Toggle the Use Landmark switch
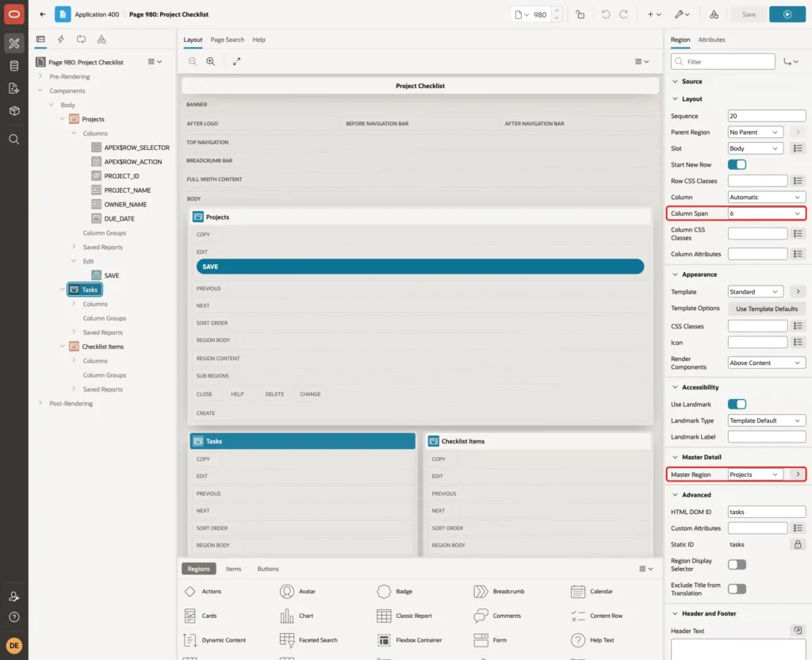The image size is (812, 660). [737, 404]
